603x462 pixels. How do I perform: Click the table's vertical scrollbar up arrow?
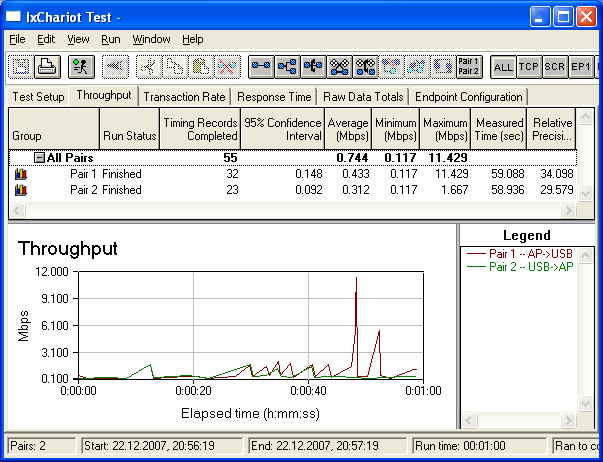[585, 117]
